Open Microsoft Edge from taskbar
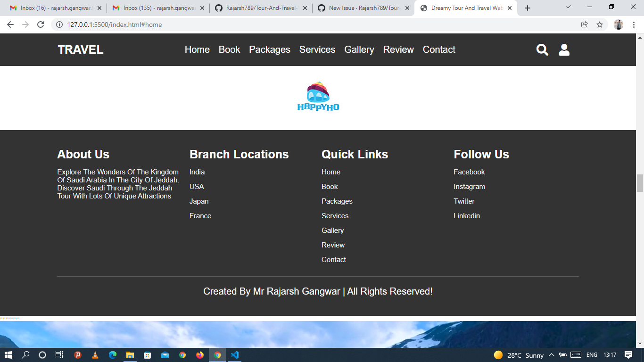644x362 pixels. coord(113,355)
